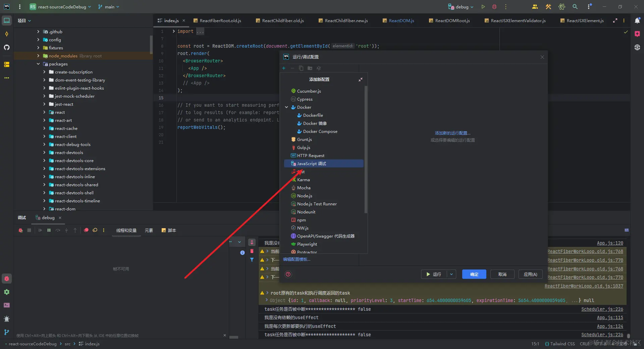Viewport: 644px width, 349px height.
Task: Open the pink sparkle tool window icon
Action: (637, 34)
